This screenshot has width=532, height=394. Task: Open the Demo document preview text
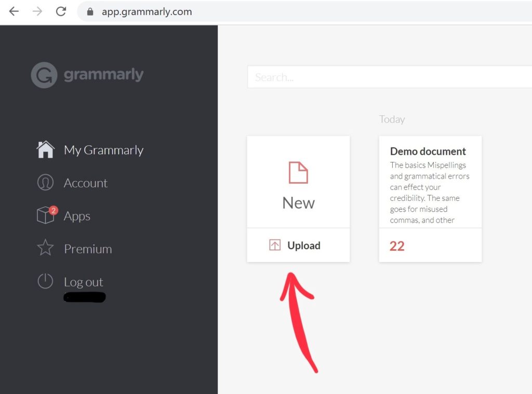430,192
